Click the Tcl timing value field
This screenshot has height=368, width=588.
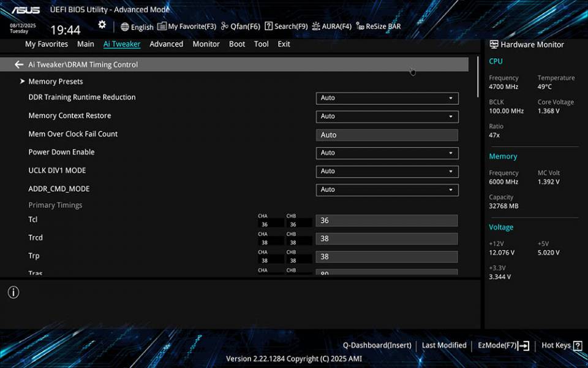pyautogui.click(x=386, y=220)
